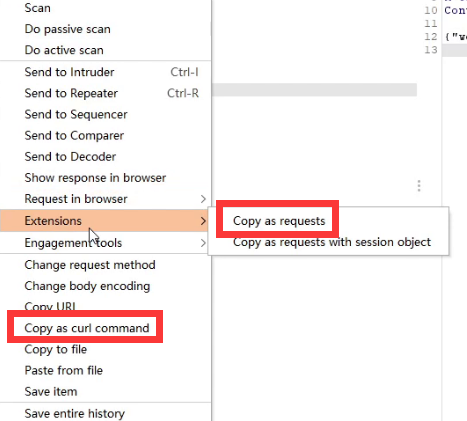
Task: Choose Copy as requests with session object
Action: click(332, 242)
